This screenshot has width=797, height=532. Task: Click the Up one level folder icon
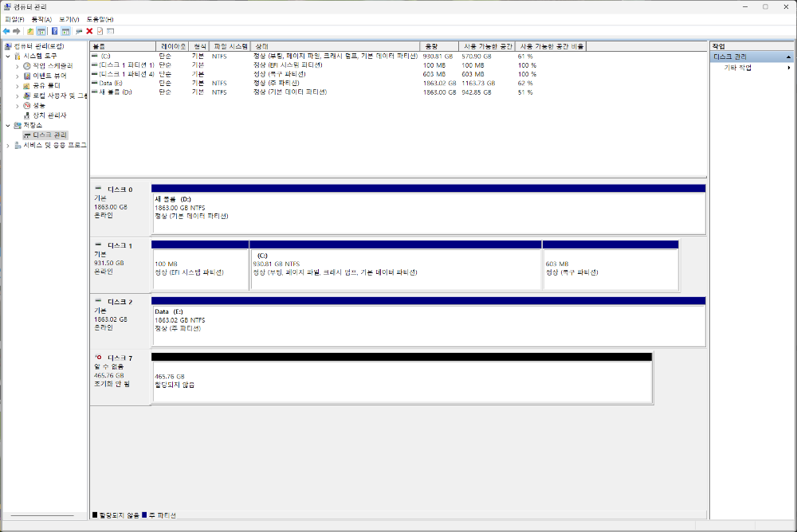pyautogui.click(x=30, y=32)
